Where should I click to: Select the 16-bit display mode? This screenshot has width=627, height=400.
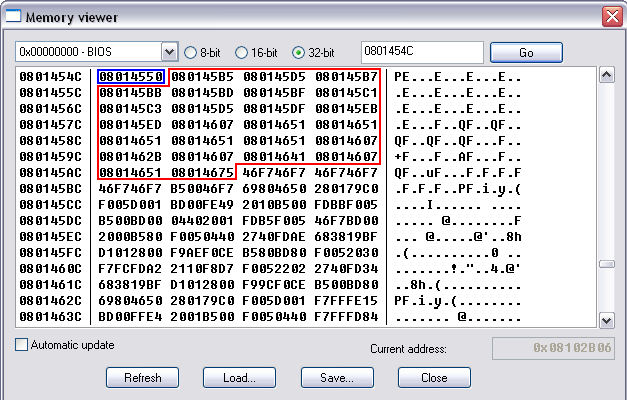240,52
